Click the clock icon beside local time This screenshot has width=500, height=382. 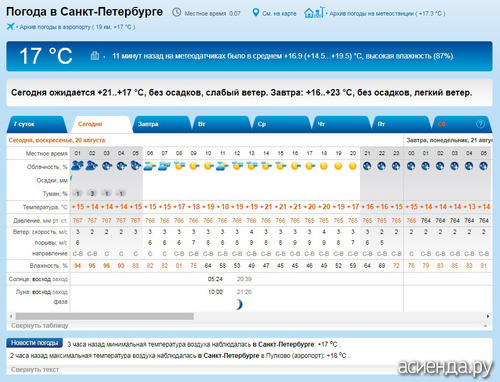click(x=176, y=13)
